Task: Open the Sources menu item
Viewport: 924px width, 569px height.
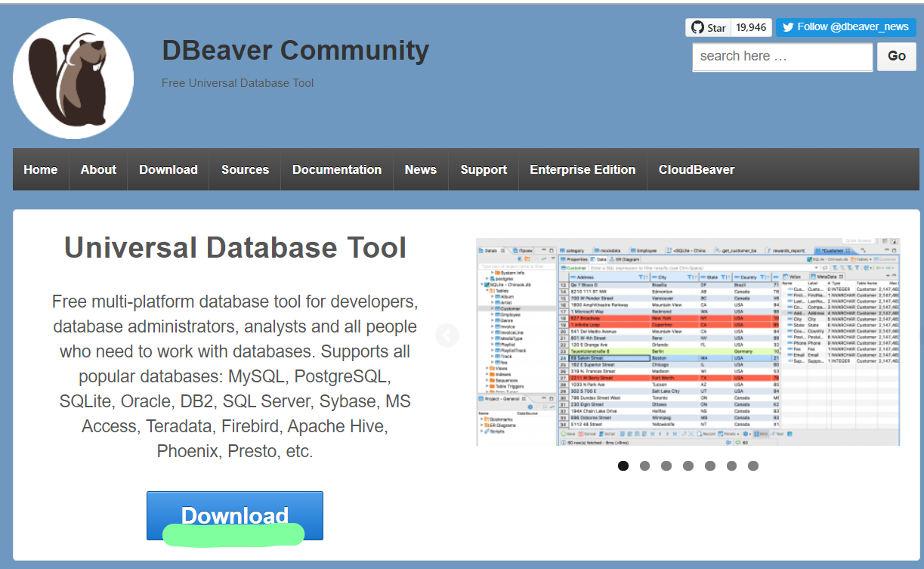Action: pos(245,169)
